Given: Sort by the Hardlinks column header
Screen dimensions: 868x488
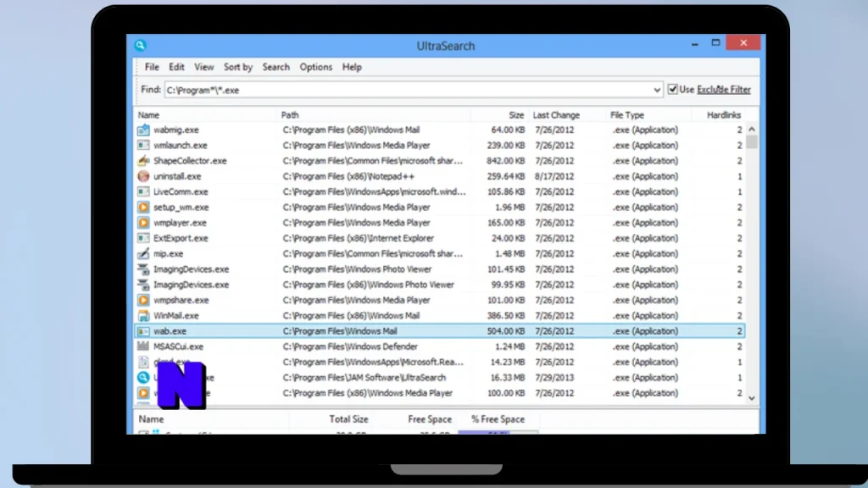Looking at the screenshot, I should coord(724,115).
